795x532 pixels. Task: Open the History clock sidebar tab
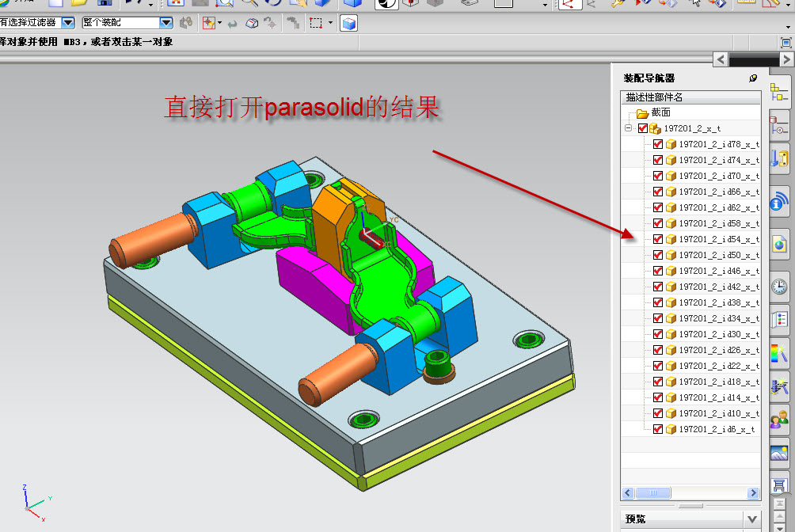[779, 287]
